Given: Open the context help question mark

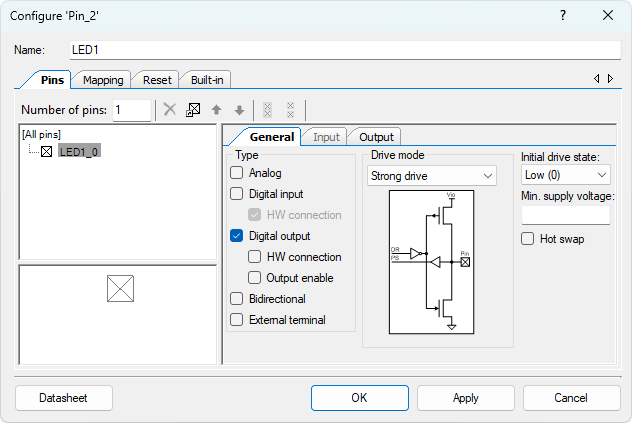Looking at the screenshot, I should [562, 15].
